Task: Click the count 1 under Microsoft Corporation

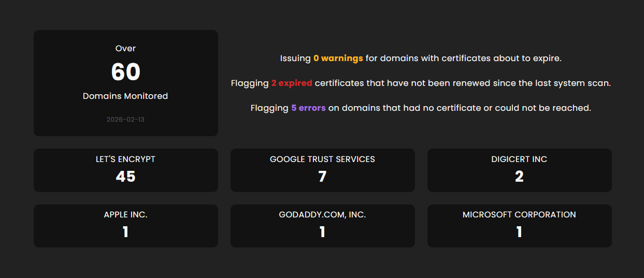Action: [x=519, y=232]
